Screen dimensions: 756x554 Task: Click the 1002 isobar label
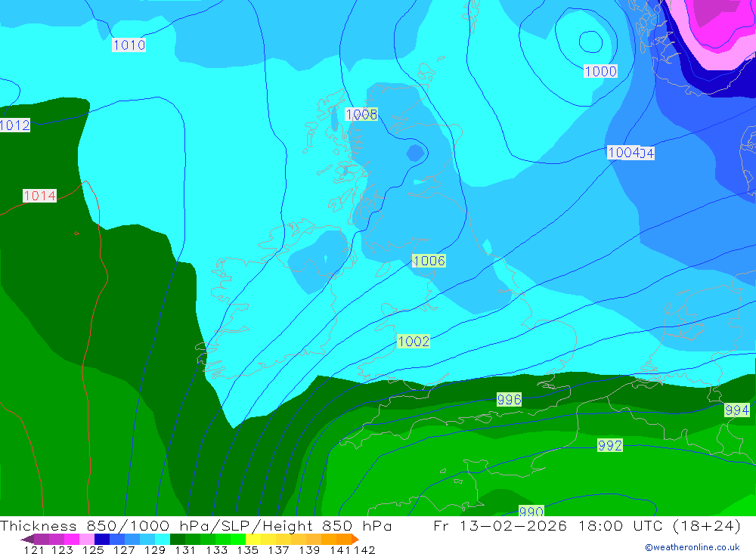(414, 342)
